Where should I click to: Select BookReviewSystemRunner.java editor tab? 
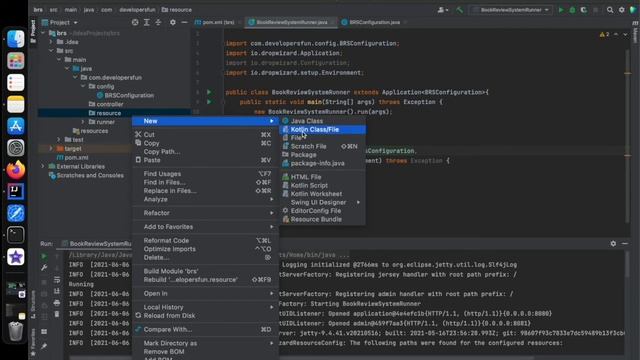(x=291, y=22)
